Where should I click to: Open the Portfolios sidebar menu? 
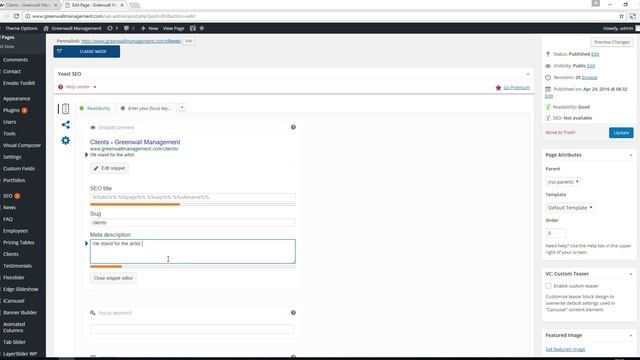click(x=14, y=180)
